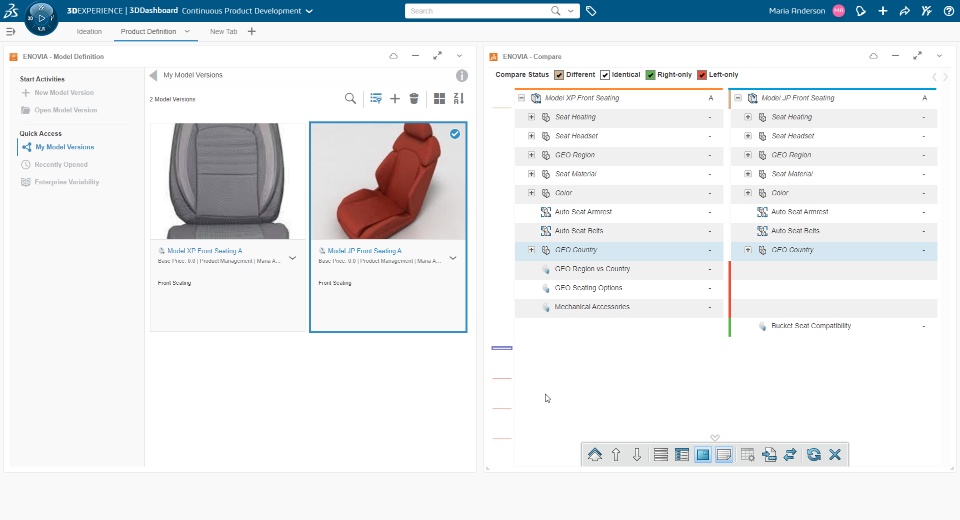960x520 pixels.
Task: Expand Seat Headset in left compare tree
Action: (531, 136)
